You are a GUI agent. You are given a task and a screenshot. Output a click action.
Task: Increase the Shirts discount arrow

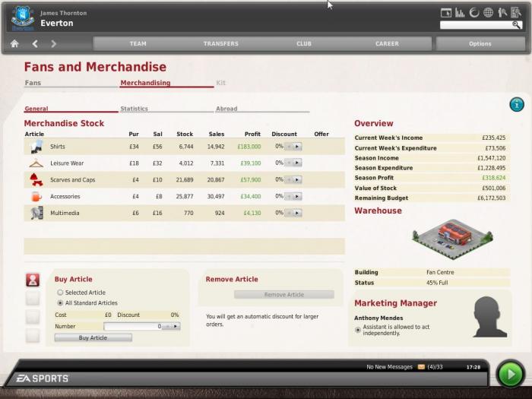(297, 147)
